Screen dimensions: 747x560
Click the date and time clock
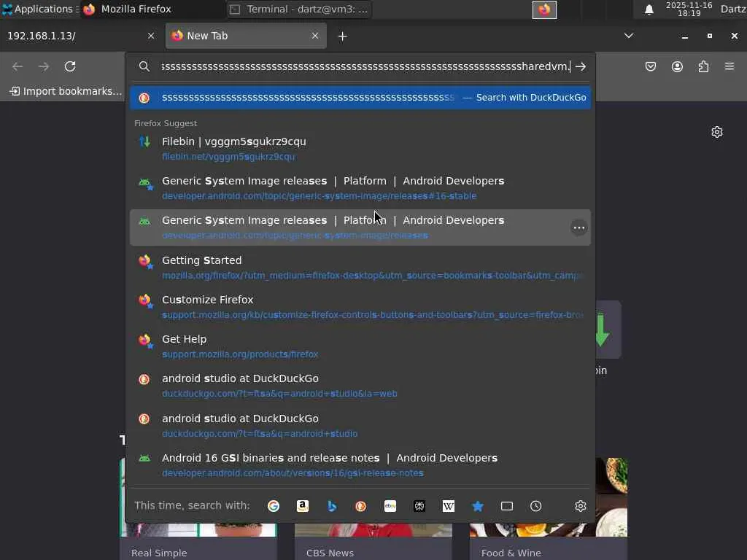pos(689,9)
